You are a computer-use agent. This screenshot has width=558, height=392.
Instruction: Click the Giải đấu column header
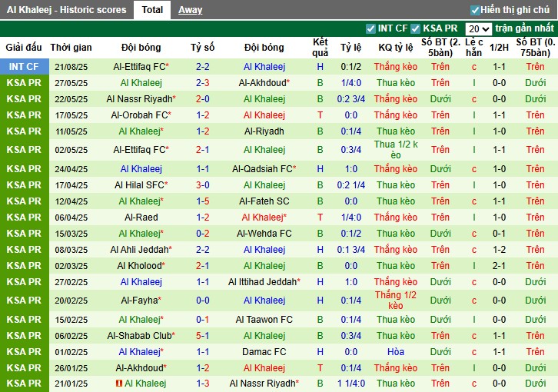coord(24,47)
